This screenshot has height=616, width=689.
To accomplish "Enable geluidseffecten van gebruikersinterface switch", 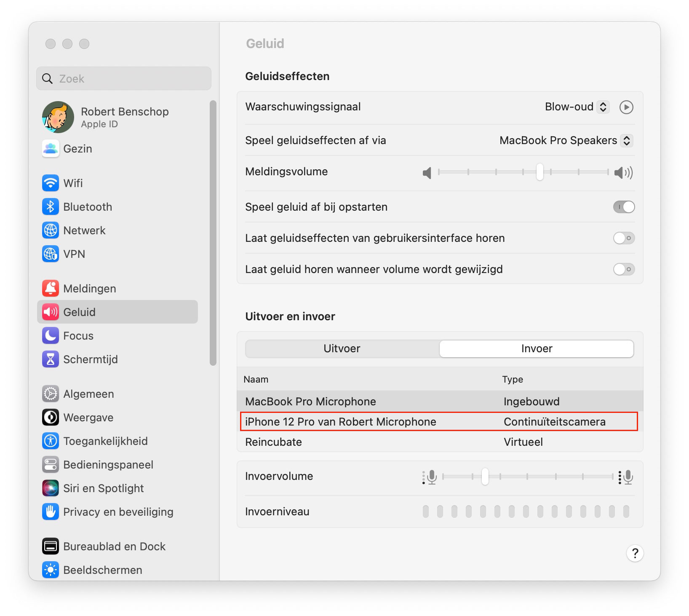I will point(624,238).
